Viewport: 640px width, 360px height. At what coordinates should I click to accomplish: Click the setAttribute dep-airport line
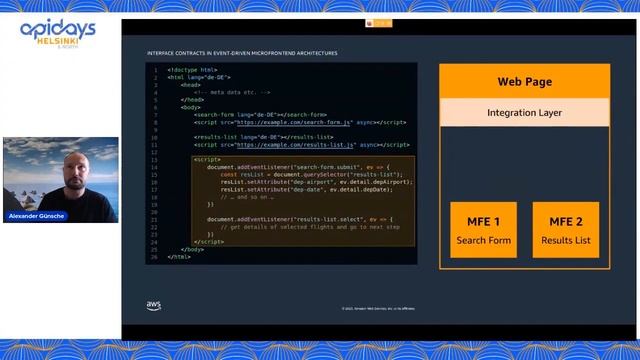pyautogui.click(x=317, y=182)
